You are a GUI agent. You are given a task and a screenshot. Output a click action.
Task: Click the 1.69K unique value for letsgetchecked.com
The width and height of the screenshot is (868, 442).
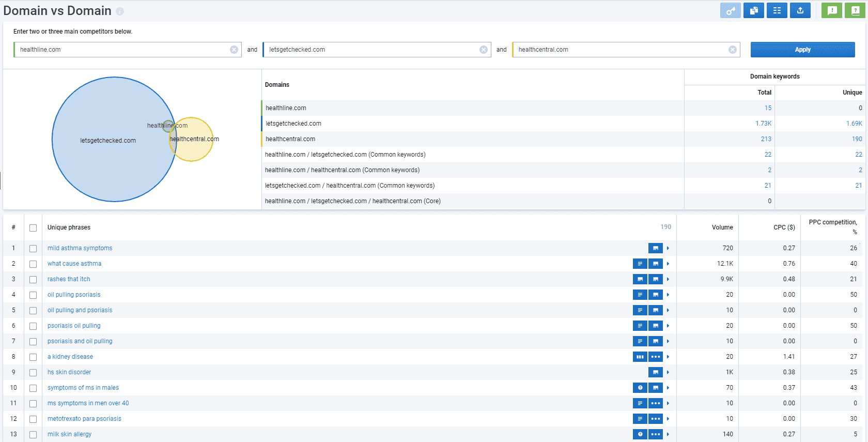[x=854, y=124]
